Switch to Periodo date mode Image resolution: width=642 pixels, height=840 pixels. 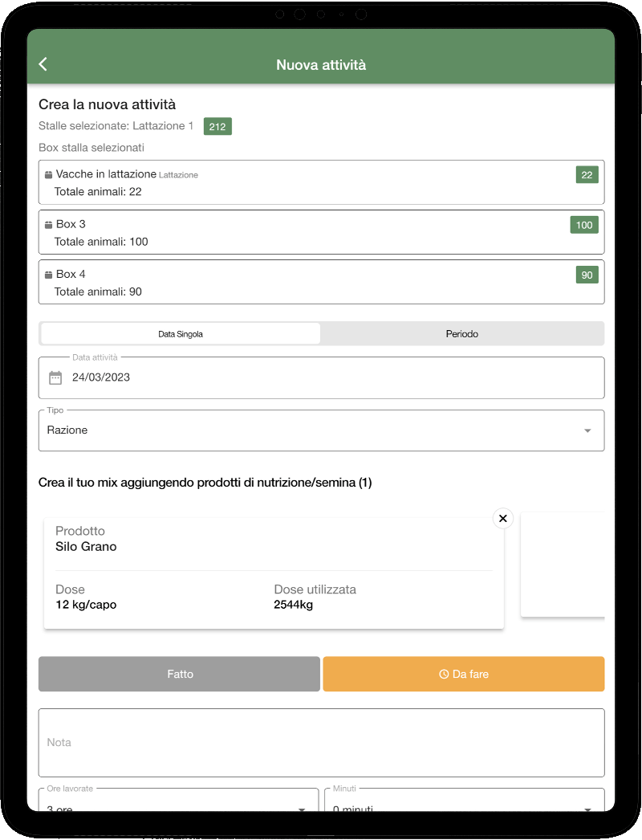[461, 334]
